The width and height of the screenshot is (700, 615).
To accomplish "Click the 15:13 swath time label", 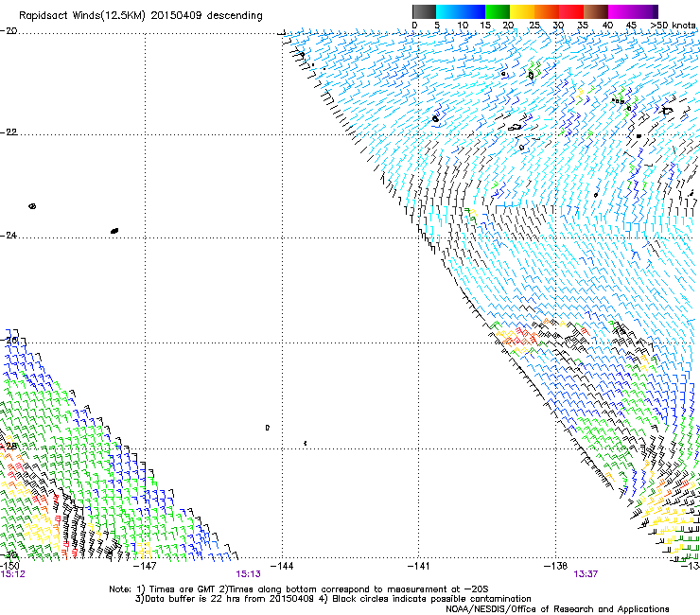I will pos(248,574).
